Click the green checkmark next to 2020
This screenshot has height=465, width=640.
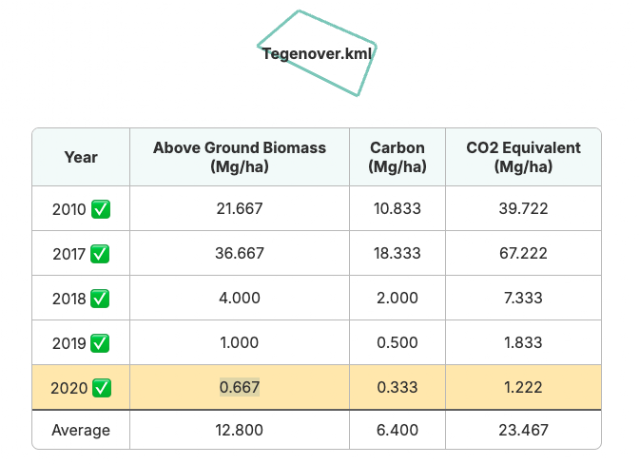tap(102, 388)
